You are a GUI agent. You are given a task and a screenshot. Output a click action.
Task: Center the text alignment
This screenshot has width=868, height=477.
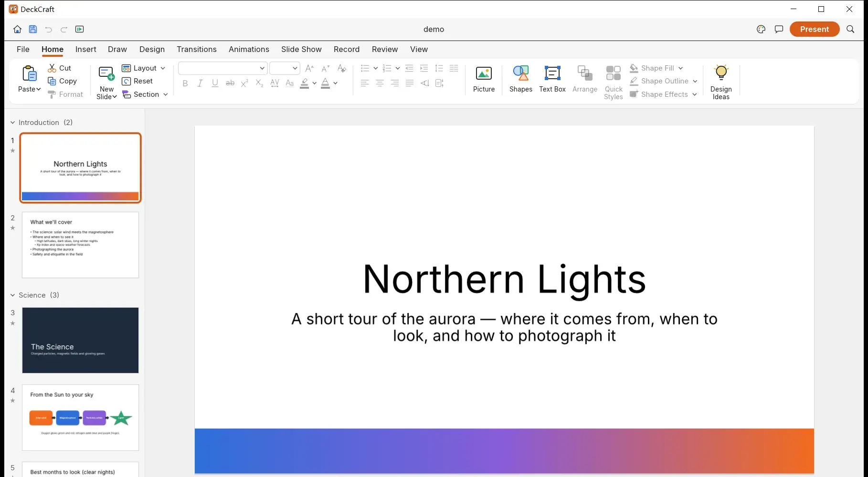coord(380,83)
